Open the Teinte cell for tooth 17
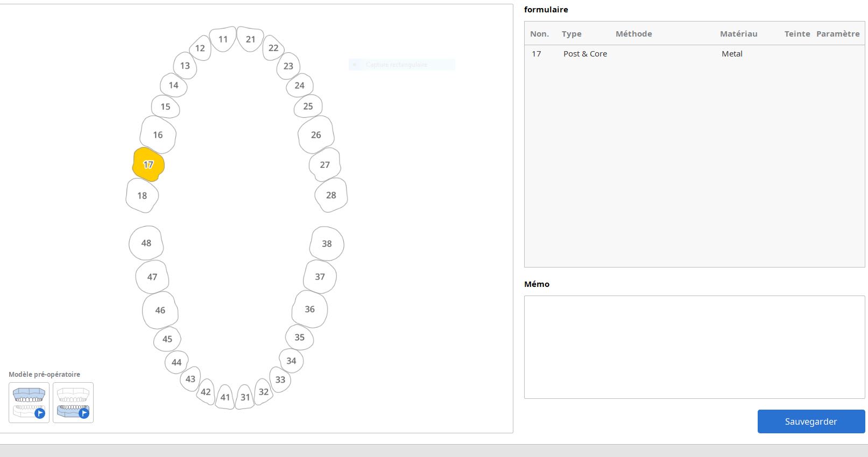This screenshot has width=868, height=457. click(x=796, y=54)
